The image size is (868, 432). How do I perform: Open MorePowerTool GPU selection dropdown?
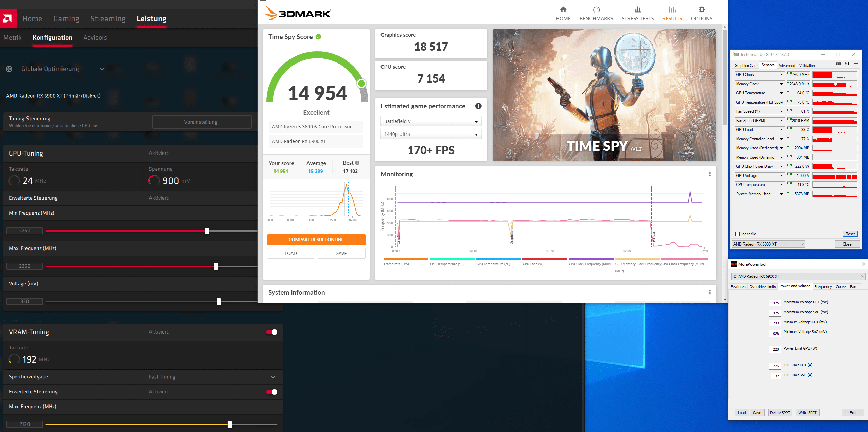pyautogui.click(x=798, y=276)
